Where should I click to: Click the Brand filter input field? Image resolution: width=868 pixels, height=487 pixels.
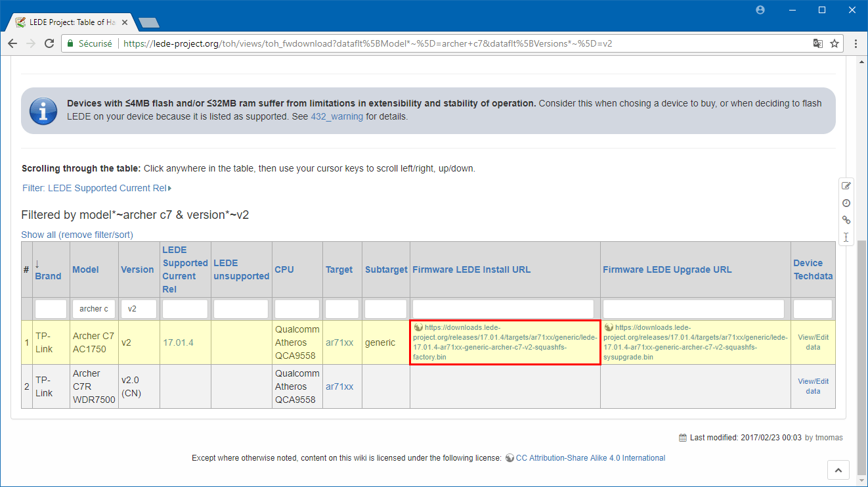(51, 309)
